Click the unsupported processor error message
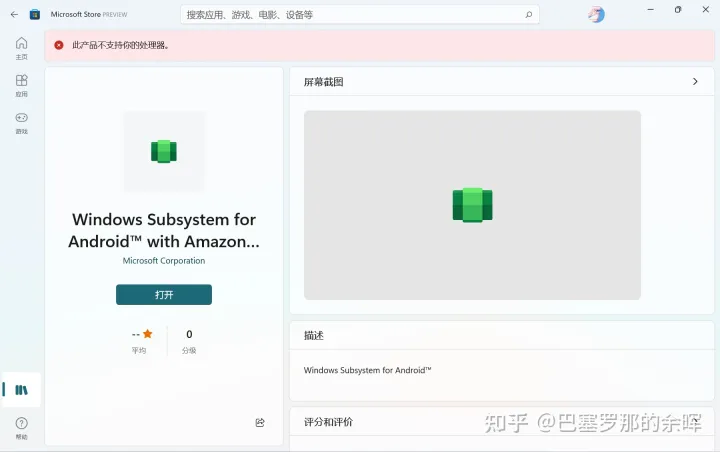Image resolution: width=720 pixels, height=452 pixels. [120, 45]
